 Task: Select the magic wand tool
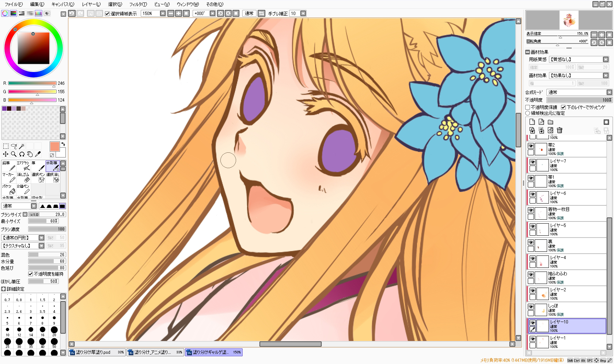(x=22, y=146)
